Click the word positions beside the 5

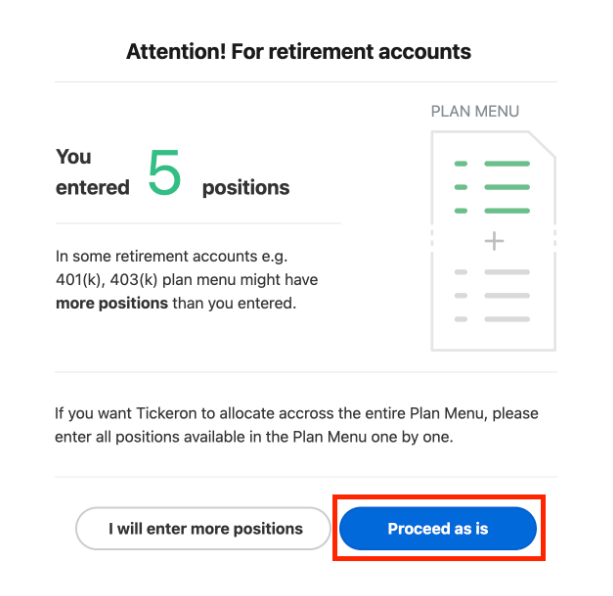tap(246, 188)
